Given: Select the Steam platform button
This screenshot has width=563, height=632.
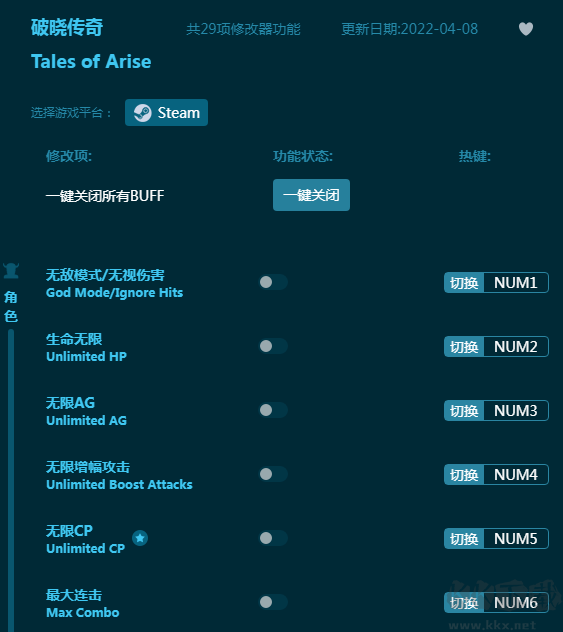Looking at the screenshot, I should point(166,112).
